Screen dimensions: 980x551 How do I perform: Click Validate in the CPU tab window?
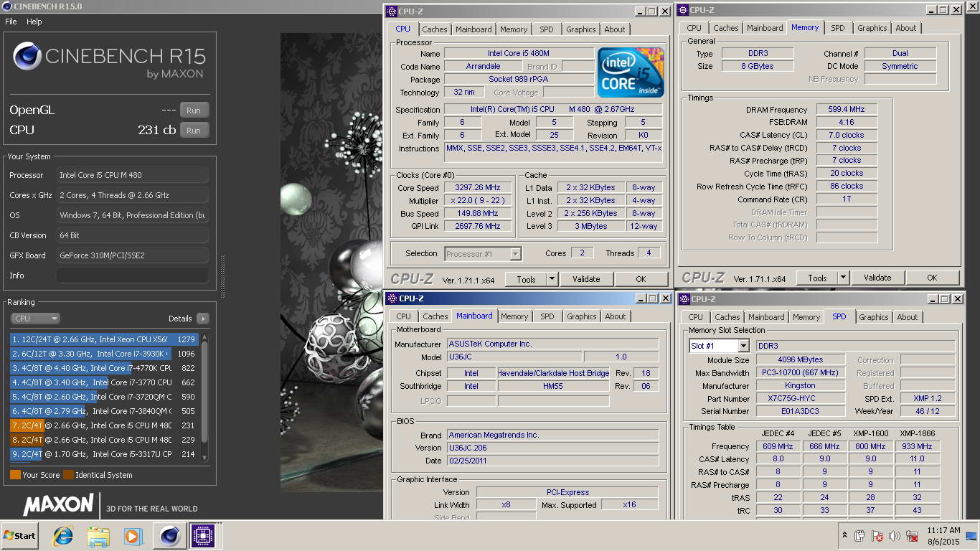click(x=586, y=279)
